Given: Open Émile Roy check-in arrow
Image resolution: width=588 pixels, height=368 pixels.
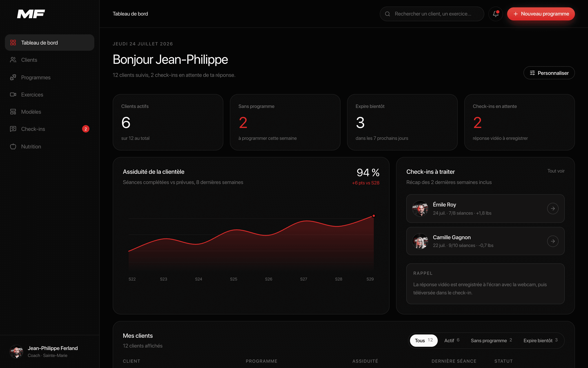Looking at the screenshot, I should click(553, 209).
